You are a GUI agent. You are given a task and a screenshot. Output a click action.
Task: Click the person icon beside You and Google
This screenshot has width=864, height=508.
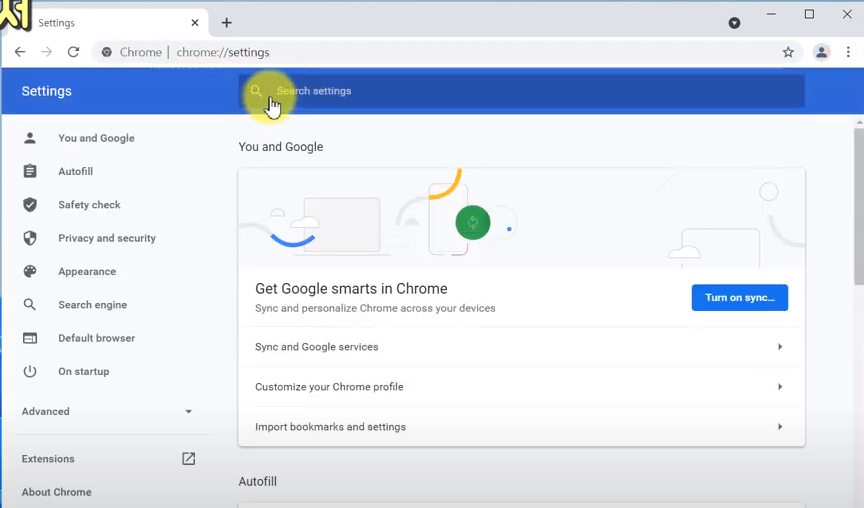(30, 138)
